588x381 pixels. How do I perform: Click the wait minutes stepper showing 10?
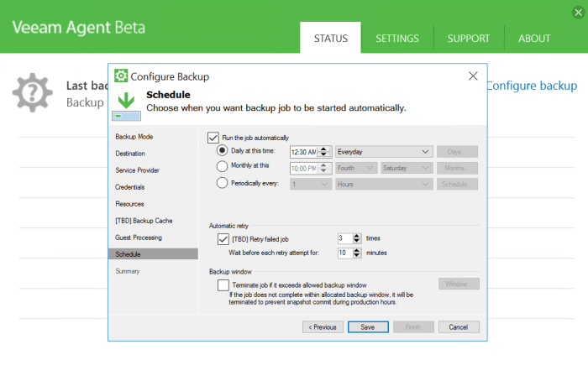pos(357,253)
